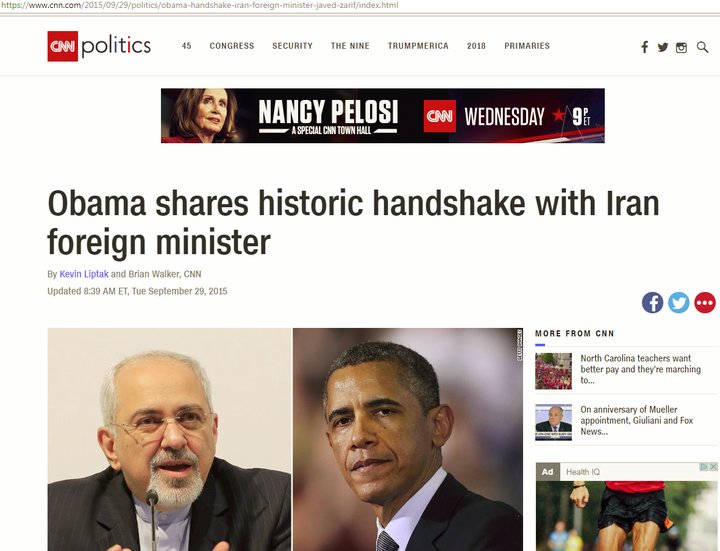This screenshot has width=720, height=551.
Task: Click the CNN logo in header
Action: pos(62,46)
